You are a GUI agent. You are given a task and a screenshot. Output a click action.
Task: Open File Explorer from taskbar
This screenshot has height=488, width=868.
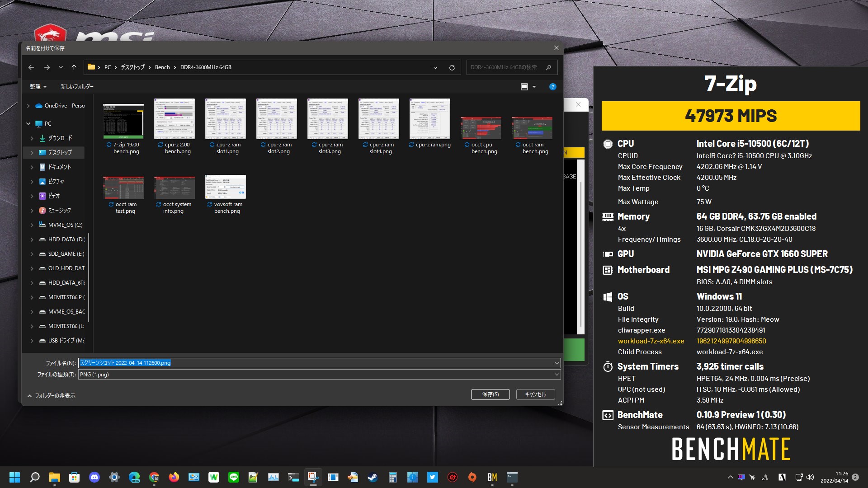(54, 477)
